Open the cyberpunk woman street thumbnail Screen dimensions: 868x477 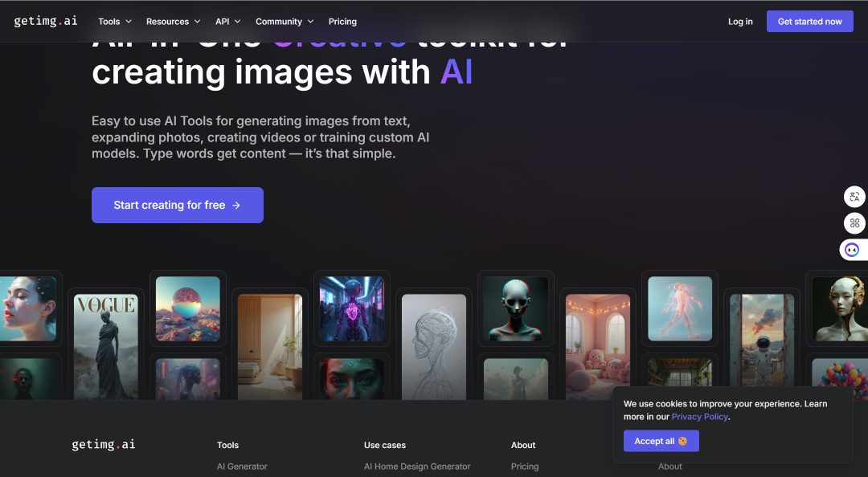(x=187, y=379)
